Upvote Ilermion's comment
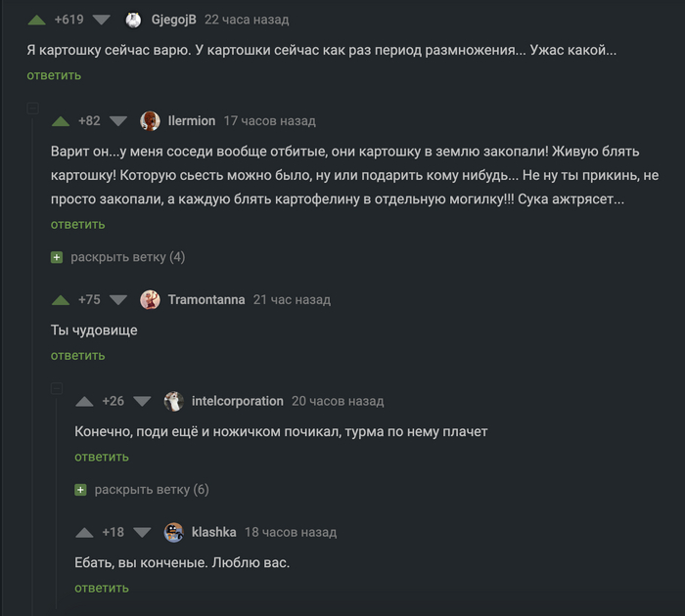Viewport: 685px width, 616px height. [61, 121]
